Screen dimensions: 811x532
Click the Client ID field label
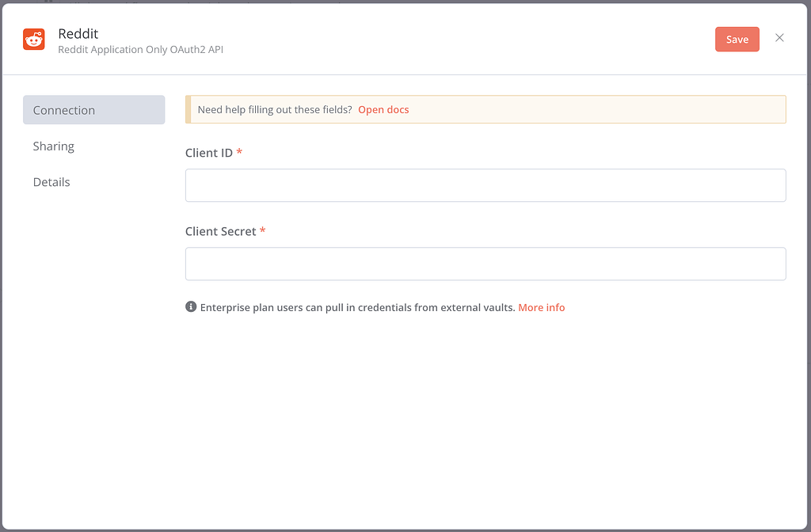click(x=209, y=152)
